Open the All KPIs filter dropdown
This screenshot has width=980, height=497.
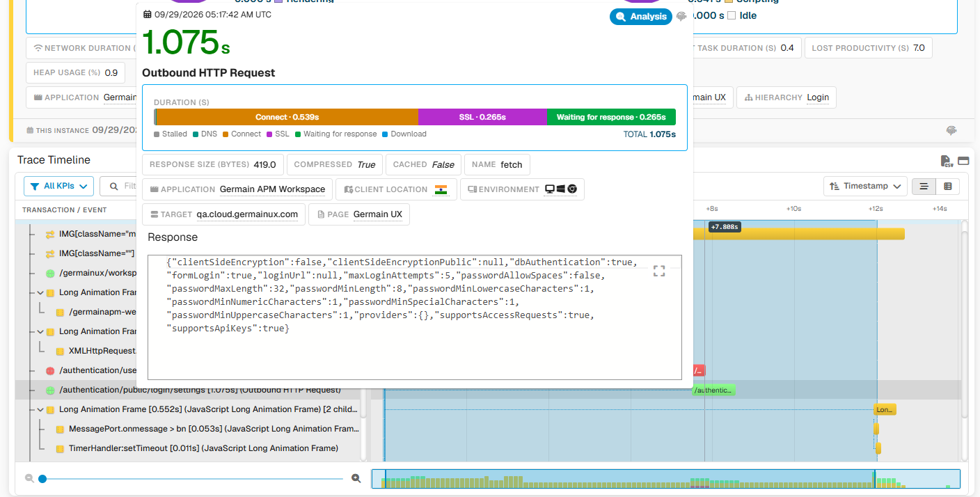pos(58,186)
